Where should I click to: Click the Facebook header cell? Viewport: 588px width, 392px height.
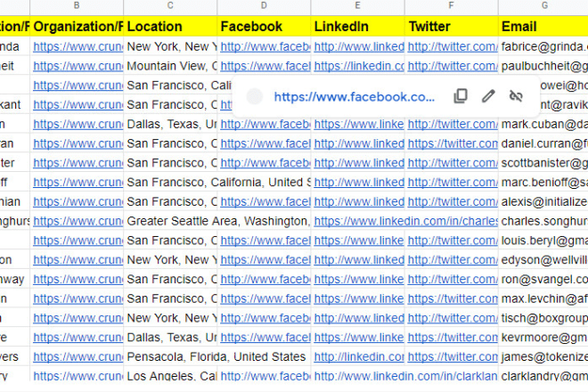click(x=264, y=26)
